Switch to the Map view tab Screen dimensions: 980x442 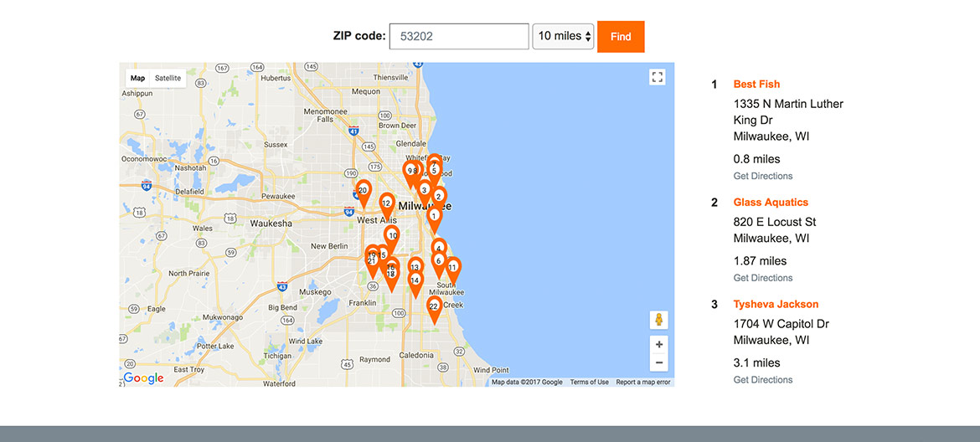137,78
